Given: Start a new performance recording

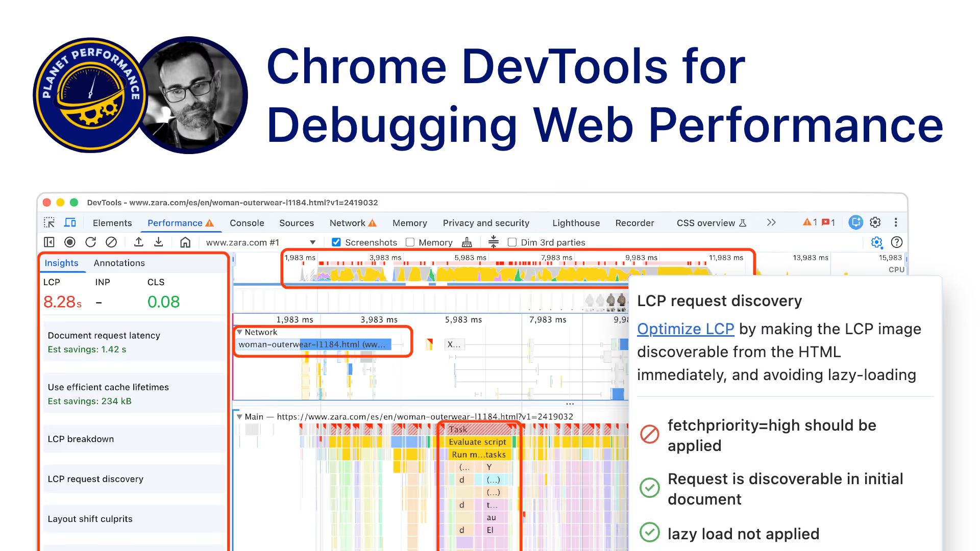Looking at the screenshot, I should (69, 242).
